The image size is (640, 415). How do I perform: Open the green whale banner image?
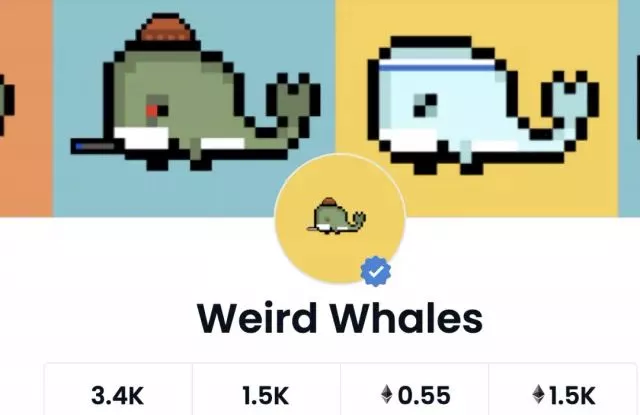coord(194,108)
